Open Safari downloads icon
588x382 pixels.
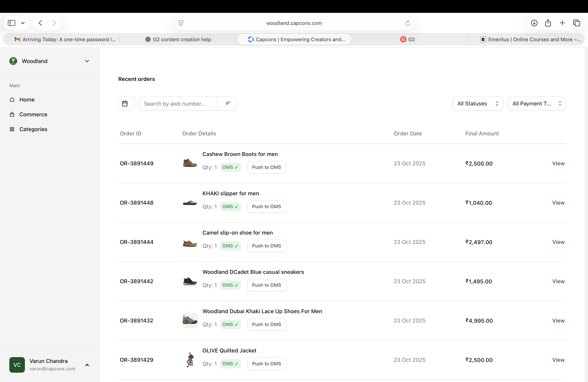point(534,23)
